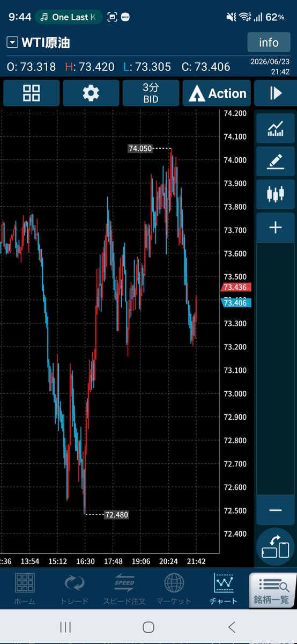Screen dimensions: 297x644
Task: Go to ホーム tab
Action: click(x=25, y=589)
